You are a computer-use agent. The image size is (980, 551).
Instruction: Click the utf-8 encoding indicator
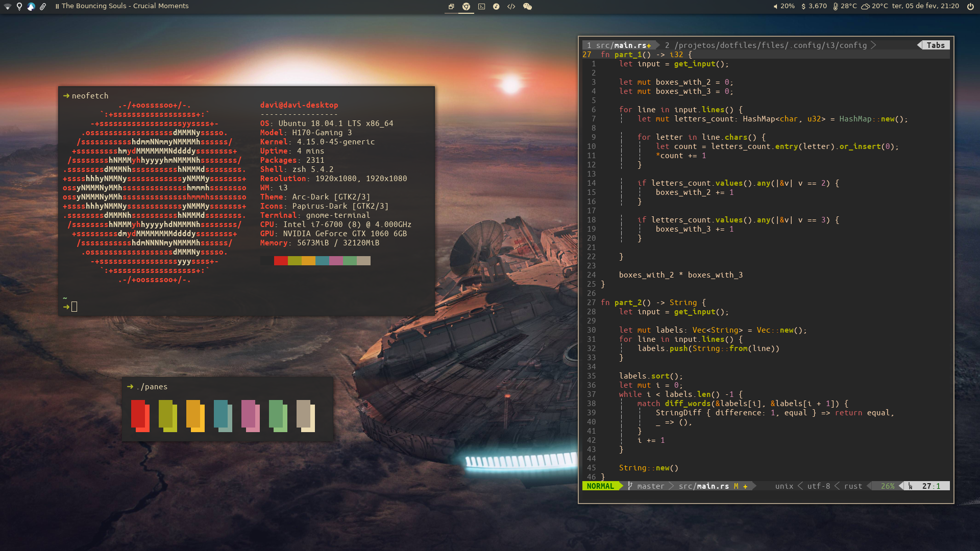[x=819, y=486]
